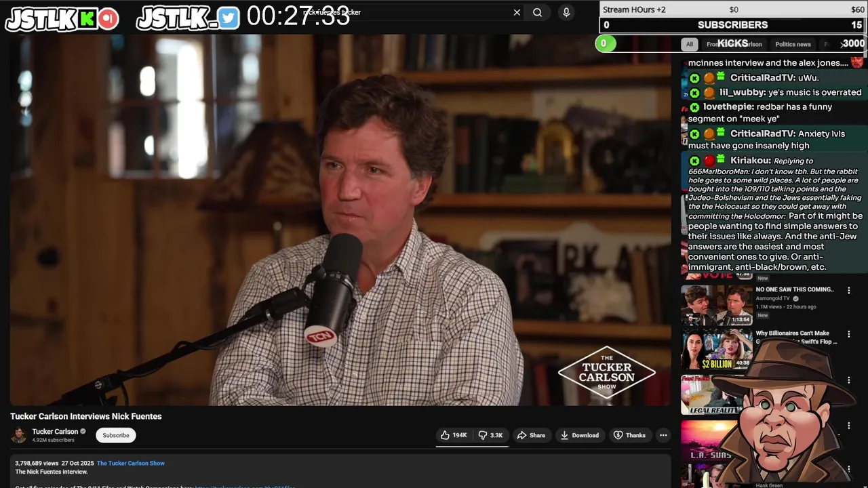868x488 pixels.
Task: Click the Kiriakou username in chat
Action: point(751,161)
